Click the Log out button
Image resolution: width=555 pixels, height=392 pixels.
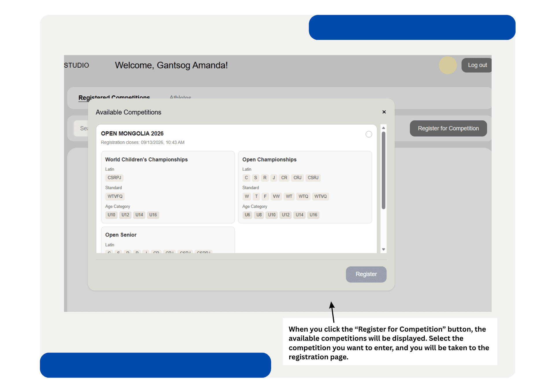(x=477, y=65)
